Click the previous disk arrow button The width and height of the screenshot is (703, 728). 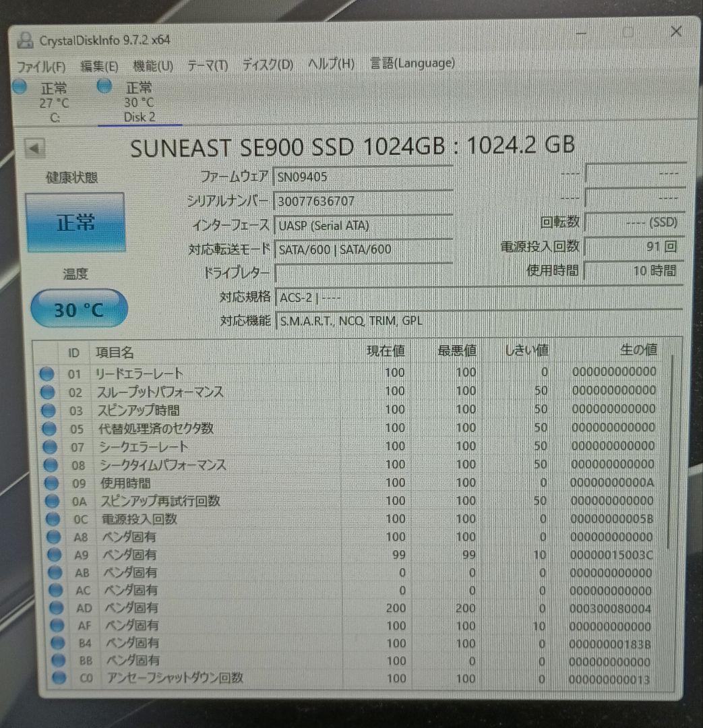click(34, 148)
